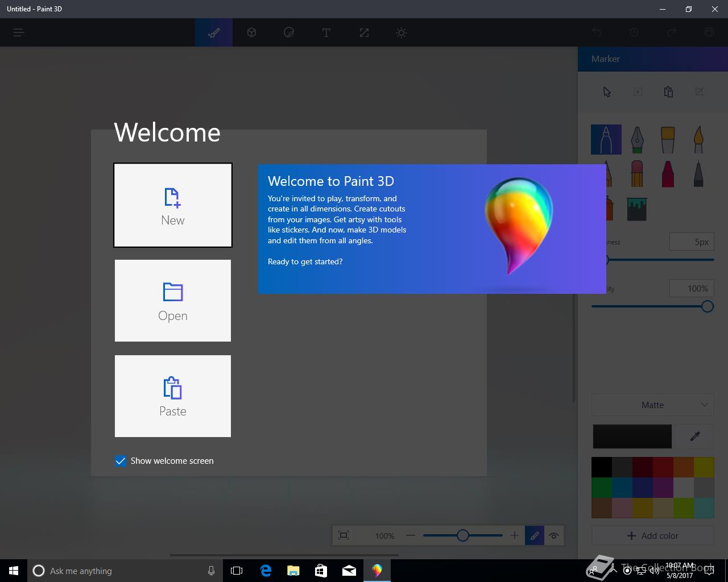
Task: Pick the Calligraphy pen tool
Action: coord(637,140)
